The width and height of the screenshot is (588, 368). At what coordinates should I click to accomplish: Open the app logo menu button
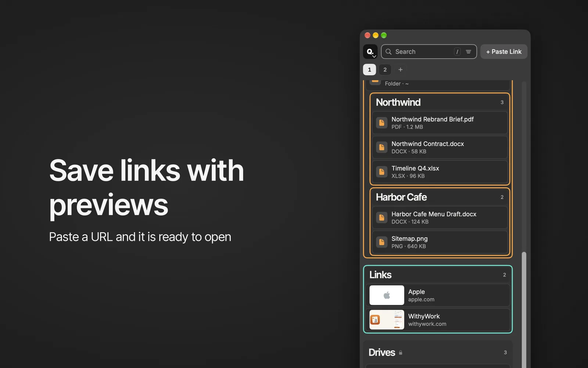(370, 52)
